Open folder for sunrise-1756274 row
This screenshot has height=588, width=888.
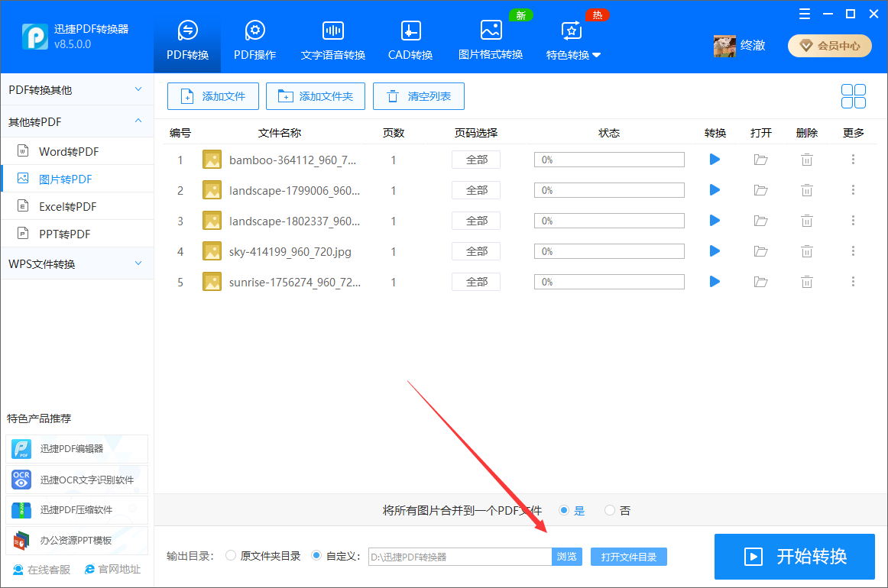(760, 283)
